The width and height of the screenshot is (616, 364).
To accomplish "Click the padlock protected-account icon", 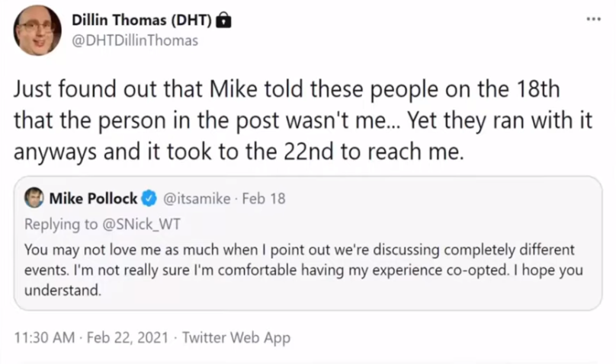I will [x=223, y=20].
